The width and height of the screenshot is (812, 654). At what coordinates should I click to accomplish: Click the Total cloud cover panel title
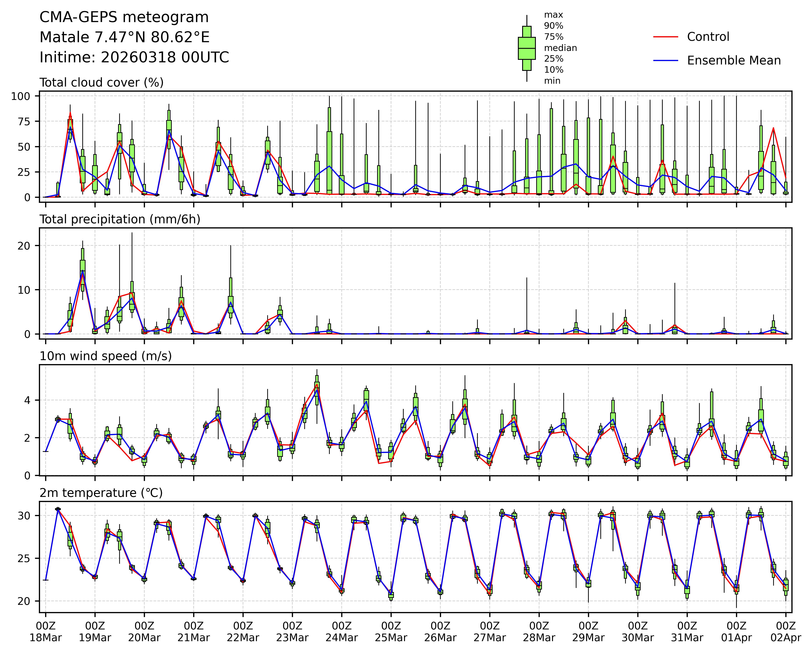pyautogui.click(x=101, y=82)
